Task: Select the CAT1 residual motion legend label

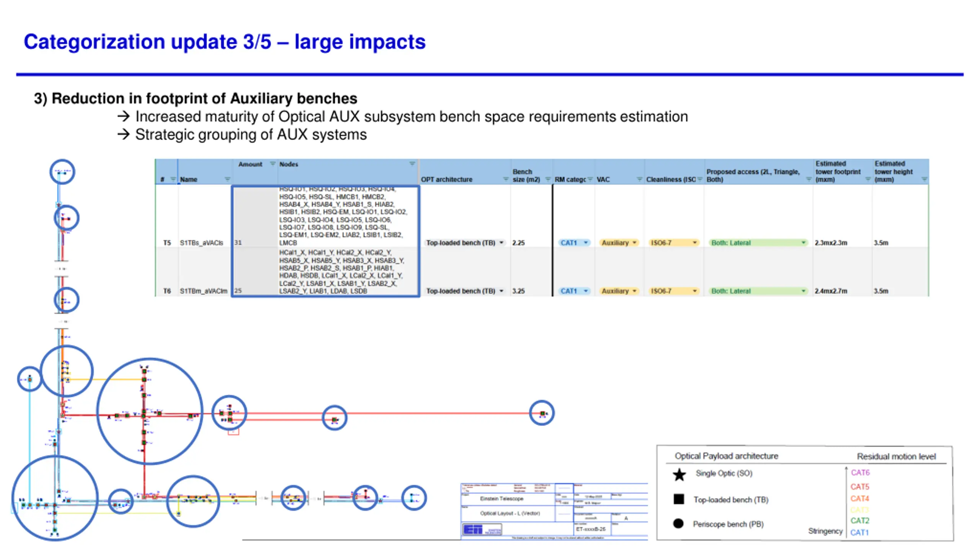Action: (x=859, y=533)
